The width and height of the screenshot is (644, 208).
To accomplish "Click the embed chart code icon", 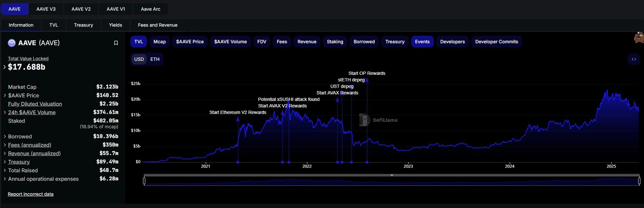I will 634,59.
